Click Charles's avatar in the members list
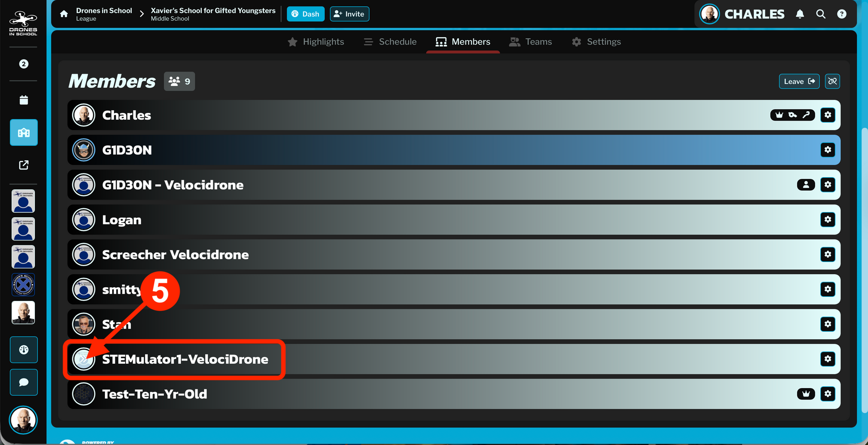 (84, 115)
